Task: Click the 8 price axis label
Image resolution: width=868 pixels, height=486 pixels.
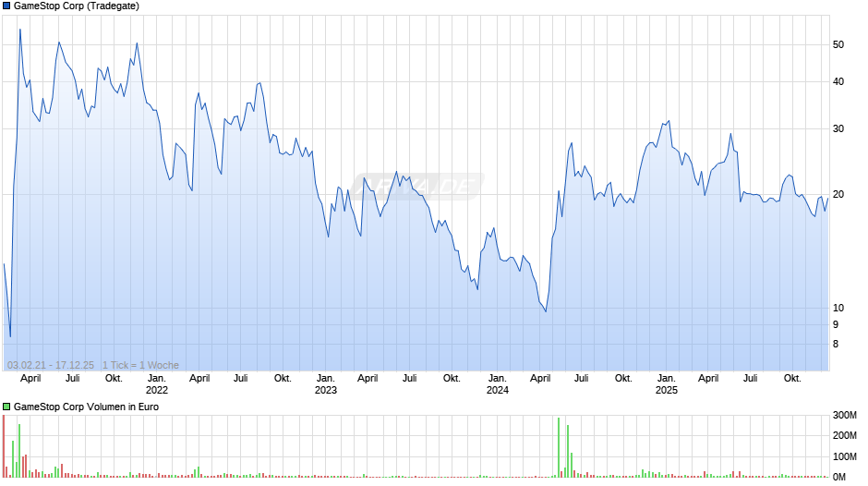Action: [836, 344]
